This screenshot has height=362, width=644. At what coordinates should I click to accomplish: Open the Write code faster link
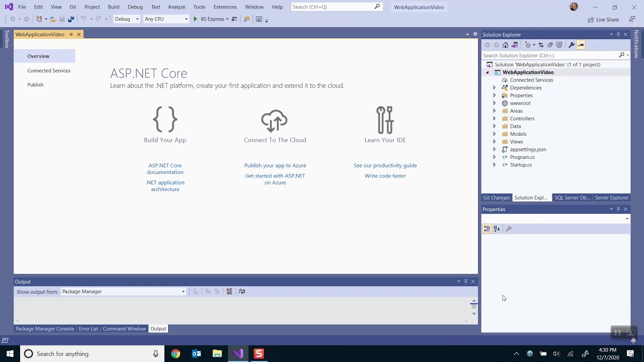point(385,176)
